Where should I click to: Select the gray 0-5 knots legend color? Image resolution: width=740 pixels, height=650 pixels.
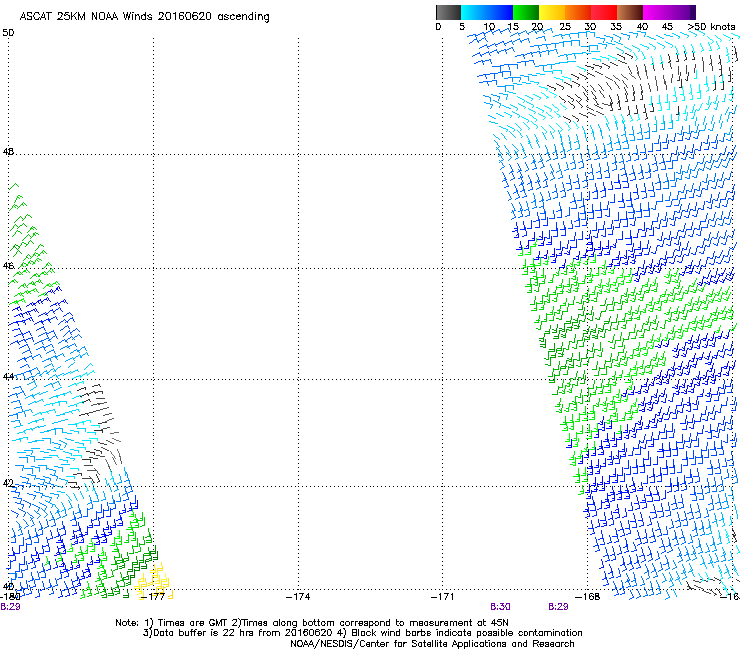pos(448,12)
